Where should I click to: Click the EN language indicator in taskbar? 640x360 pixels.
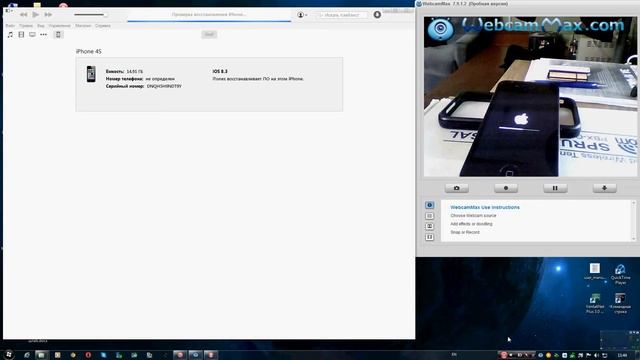click(x=454, y=355)
